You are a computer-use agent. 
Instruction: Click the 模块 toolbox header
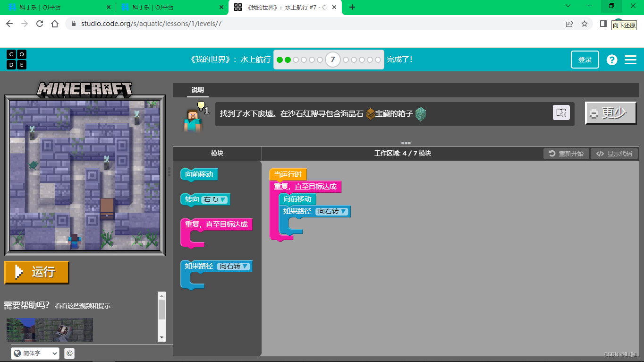click(x=217, y=154)
